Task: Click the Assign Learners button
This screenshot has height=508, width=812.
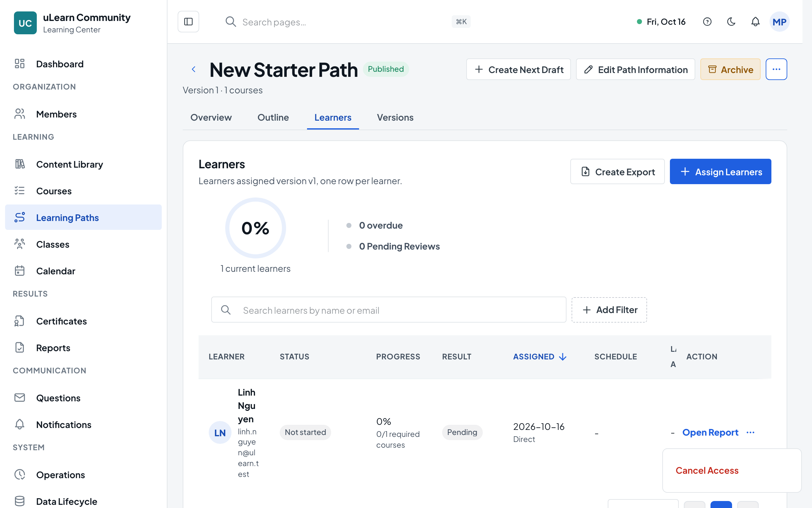Action: pyautogui.click(x=720, y=171)
